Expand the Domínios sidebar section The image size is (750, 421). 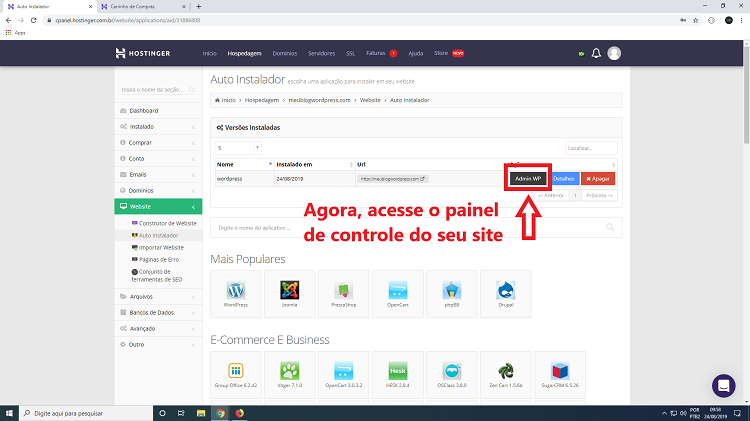pos(158,190)
